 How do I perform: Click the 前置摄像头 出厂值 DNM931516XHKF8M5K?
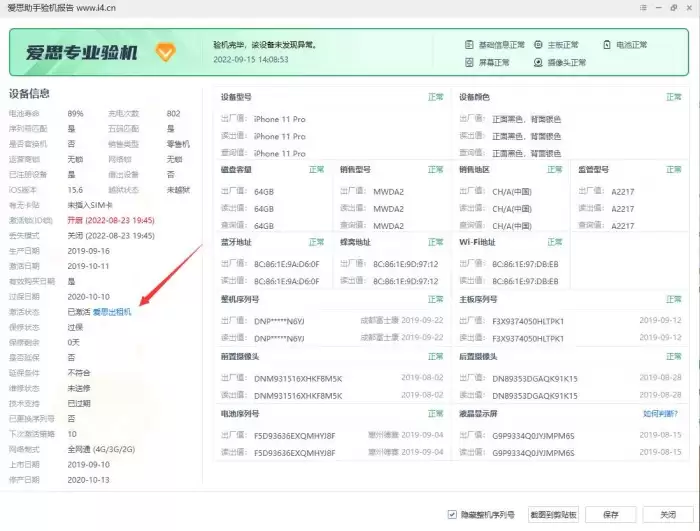pos(298,379)
